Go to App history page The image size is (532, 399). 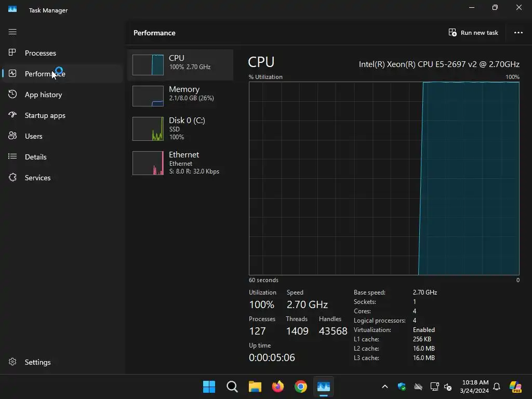tap(44, 95)
